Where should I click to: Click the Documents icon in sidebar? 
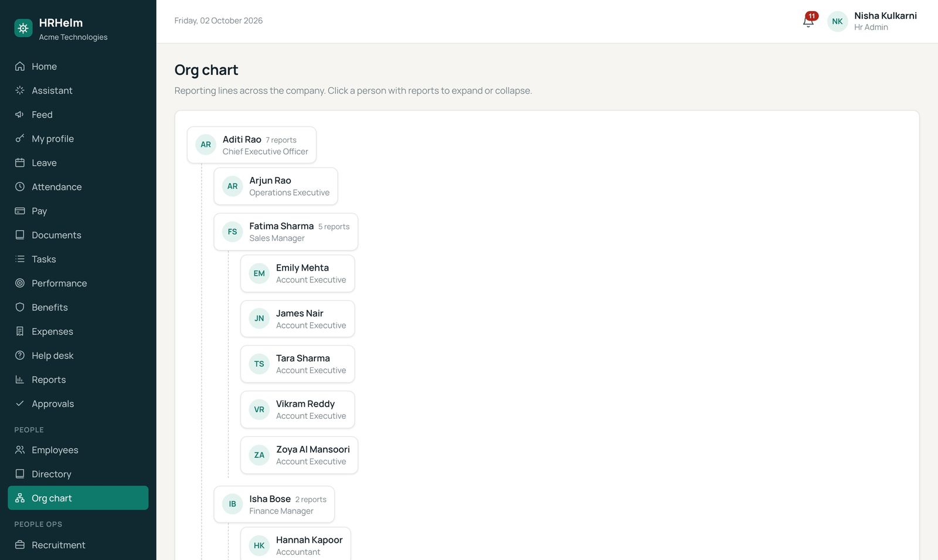click(x=20, y=234)
